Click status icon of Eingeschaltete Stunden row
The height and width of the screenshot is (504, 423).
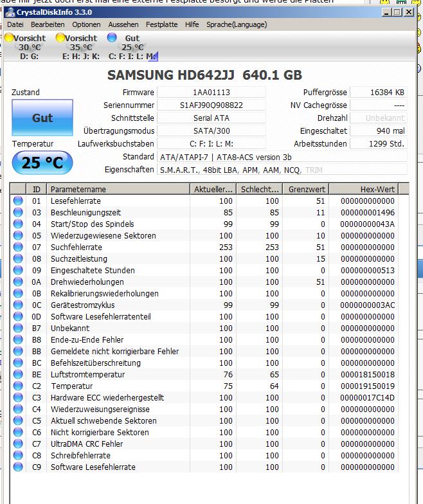(18, 270)
